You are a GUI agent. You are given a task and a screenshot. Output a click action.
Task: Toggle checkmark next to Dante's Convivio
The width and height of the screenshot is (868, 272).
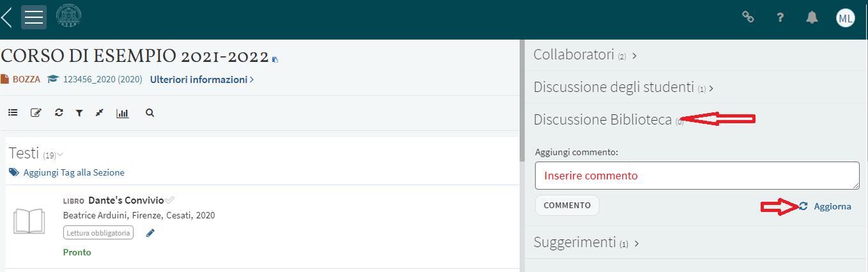(x=170, y=200)
